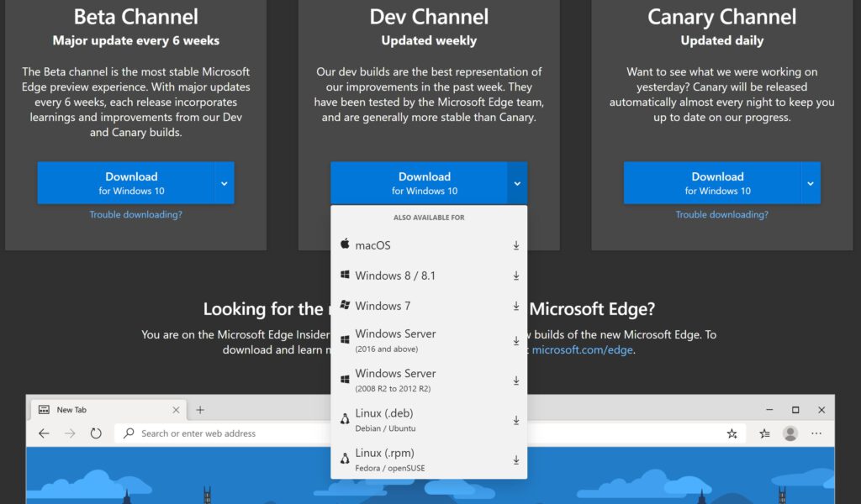Click the Canary Channel heading
The width and height of the screenshot is (861, 504).
click(x=722, y=17)
